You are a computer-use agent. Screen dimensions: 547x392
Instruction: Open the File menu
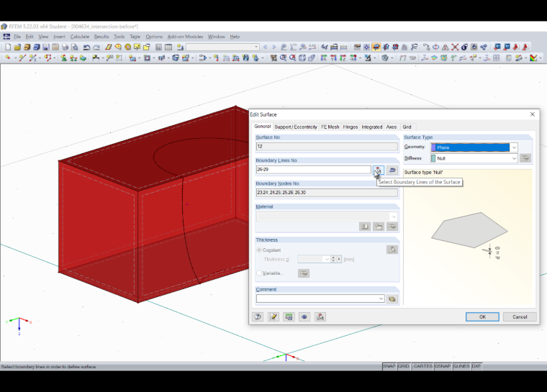(17, 37)
